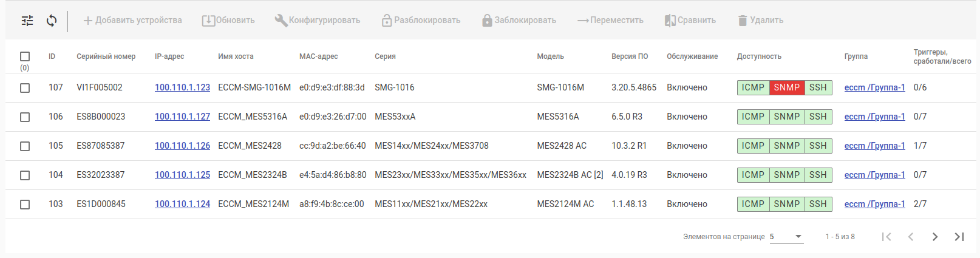Viewport: 980px width, 258px height.
Task: Click the refresh table sync icon
Action: coord(52,21)
